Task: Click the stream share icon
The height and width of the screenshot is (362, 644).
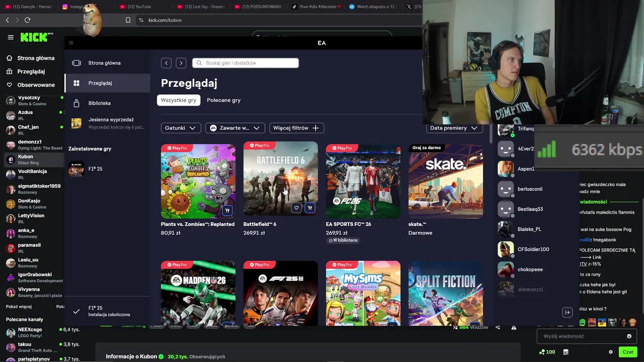Action: 498,327
